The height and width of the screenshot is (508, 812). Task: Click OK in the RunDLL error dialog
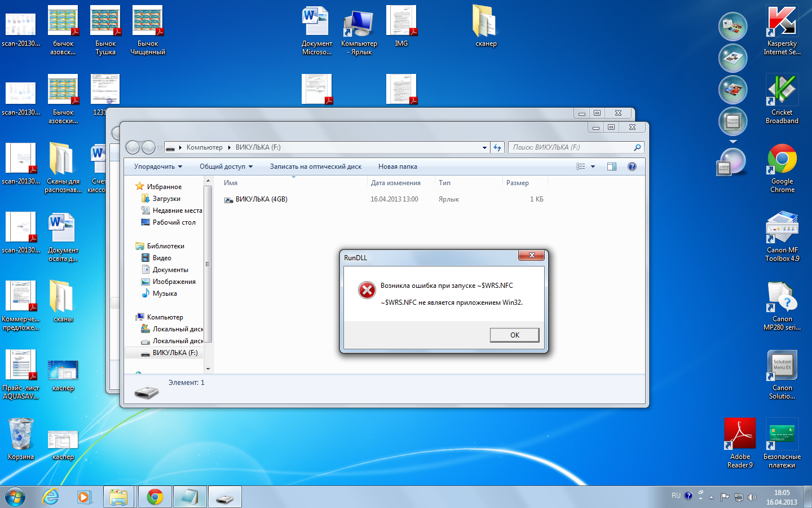coord(514,335)
